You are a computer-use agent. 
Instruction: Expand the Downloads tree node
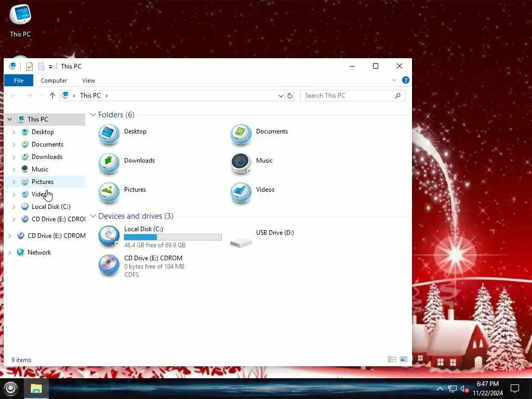coord(14,157)
